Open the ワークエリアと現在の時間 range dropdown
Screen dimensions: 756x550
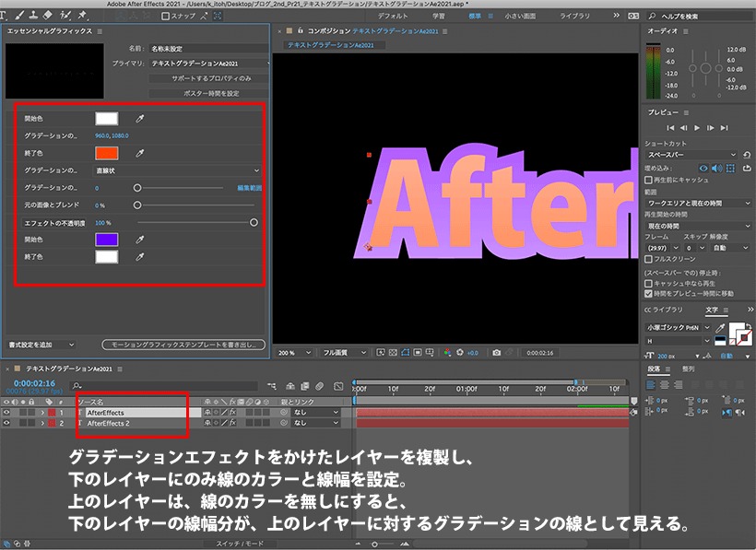click(698, 204)
